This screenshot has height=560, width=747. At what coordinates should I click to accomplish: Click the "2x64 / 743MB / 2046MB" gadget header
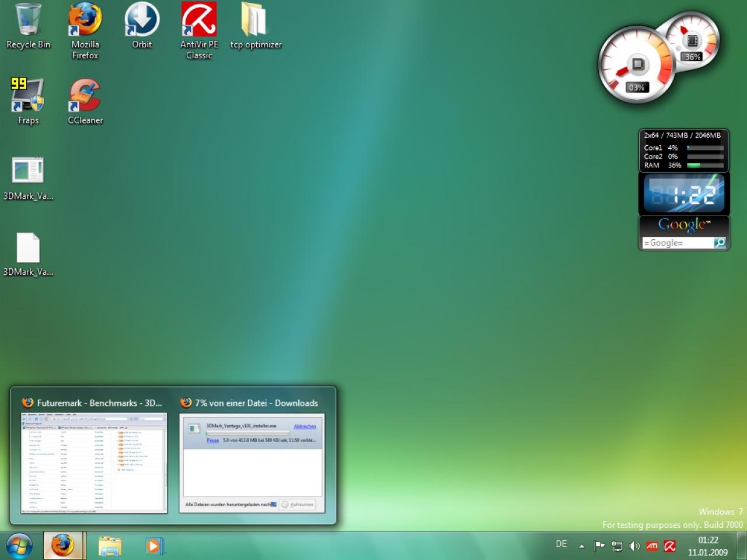(682, 135)
